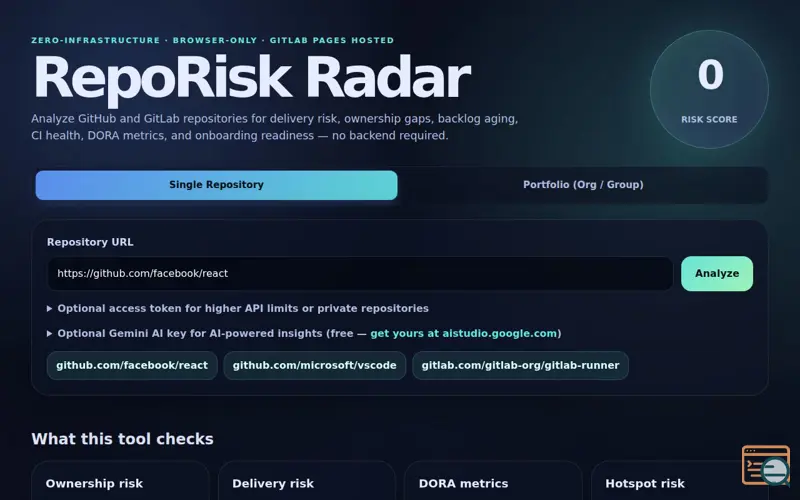Image resolution: width=800 pixels, height=500 pixels.
Task: Choose the github.com/microsoft/vscode example chip
Action: (x=315, y=365)
